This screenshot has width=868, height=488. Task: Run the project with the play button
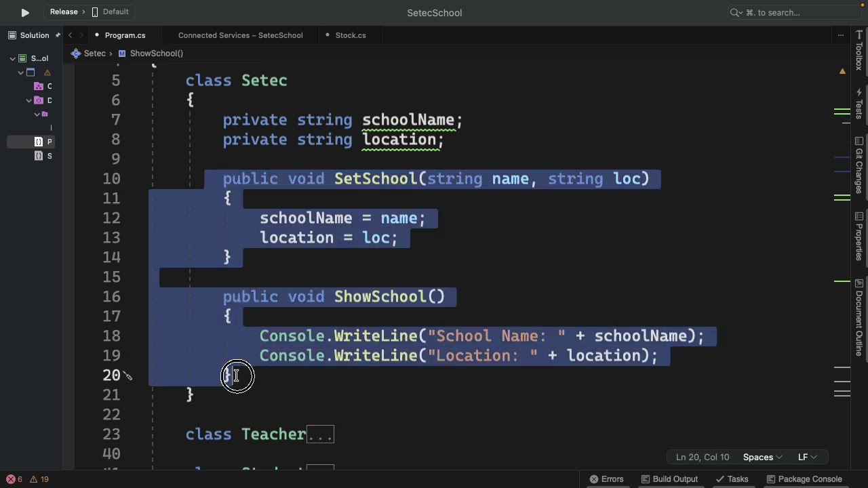pos(25,12)
